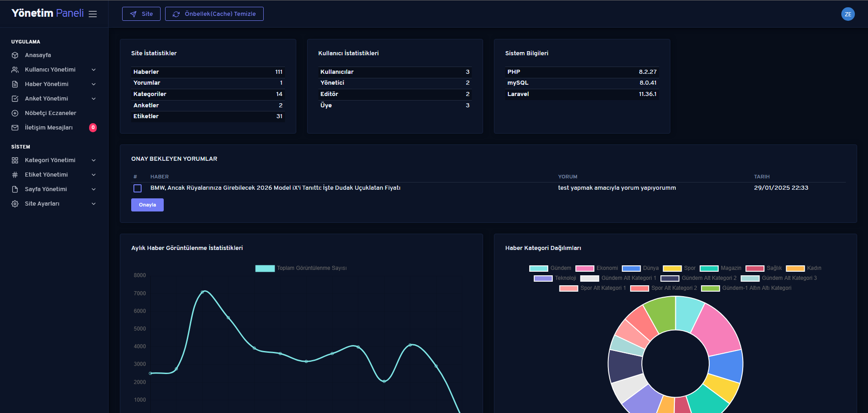
Task: Click the refresh icon in cache button
Action: [x=176, y=14]
